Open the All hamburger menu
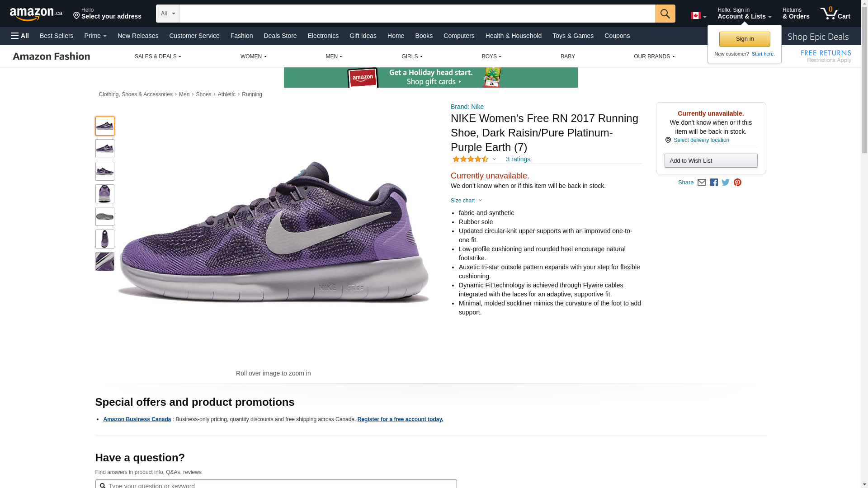The image size is (868, 488). click(20, 36)
